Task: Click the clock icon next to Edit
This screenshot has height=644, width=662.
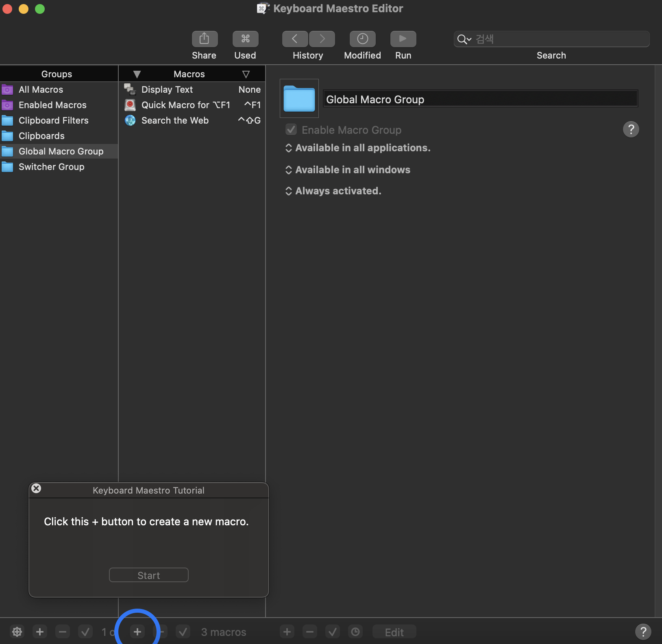Action: click(355, 632)
